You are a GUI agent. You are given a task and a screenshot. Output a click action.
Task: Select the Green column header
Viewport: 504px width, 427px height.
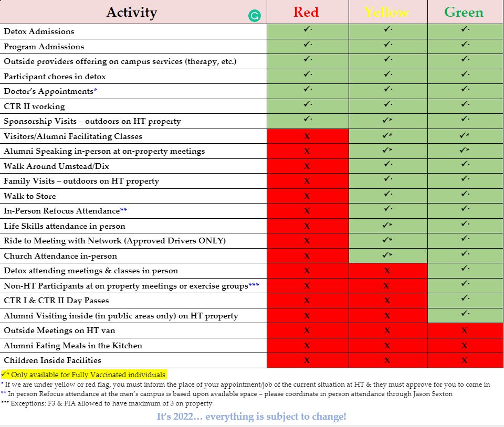[x=464, y=12]
